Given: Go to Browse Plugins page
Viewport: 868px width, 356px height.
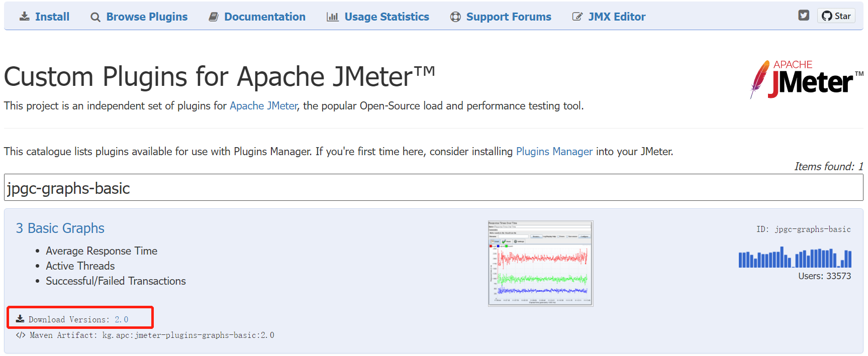Looking at the screenshot, I should (147, 17).
